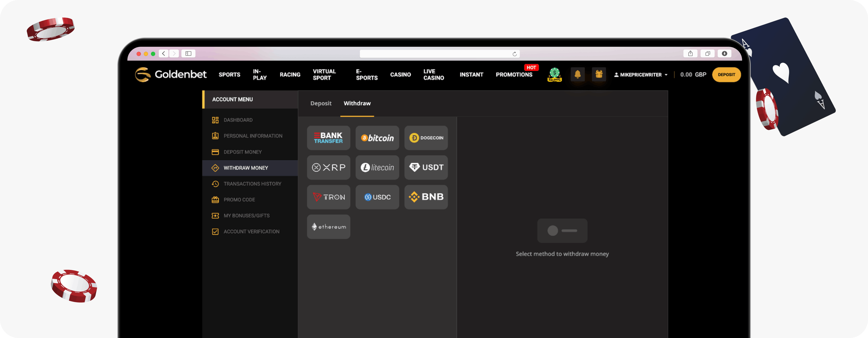The width and height of the screenshot is (868, 338).
Task: Select Bank Transfer withdrawal method
Action: pyautogui.click(x=329, y=138)
